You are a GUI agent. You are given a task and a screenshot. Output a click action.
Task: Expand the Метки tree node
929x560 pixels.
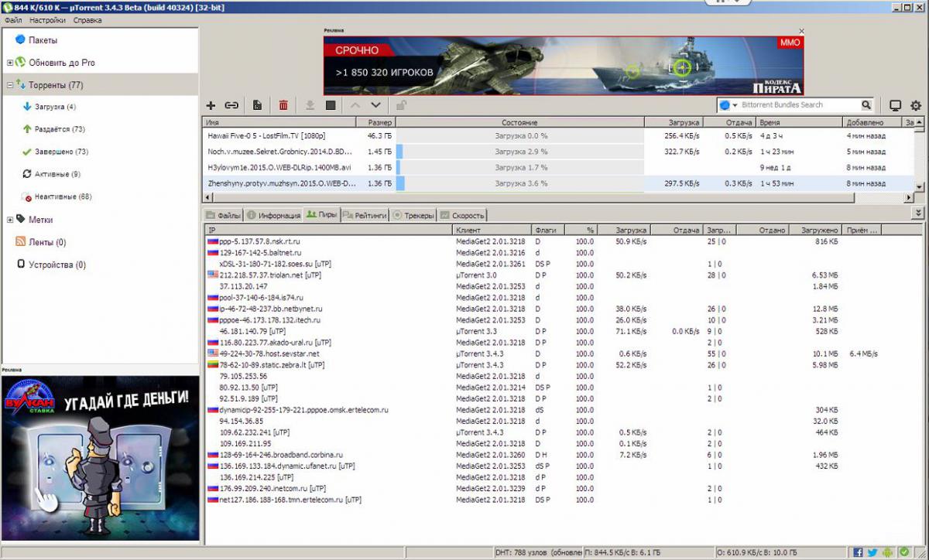(10, 220)
